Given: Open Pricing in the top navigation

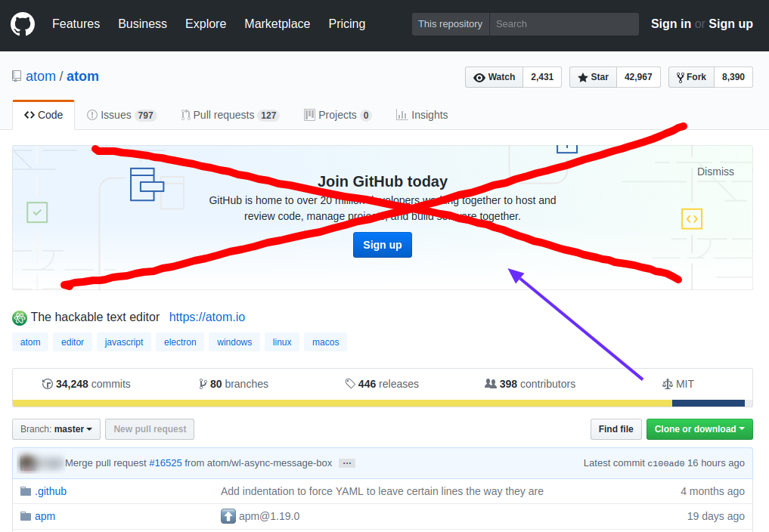Looking at the screenshot, I should point(347,24).
